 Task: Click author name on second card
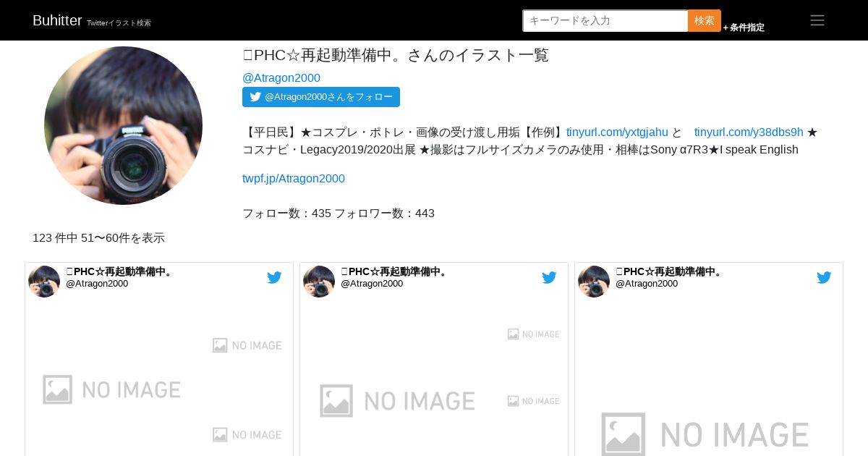point(394,271)
